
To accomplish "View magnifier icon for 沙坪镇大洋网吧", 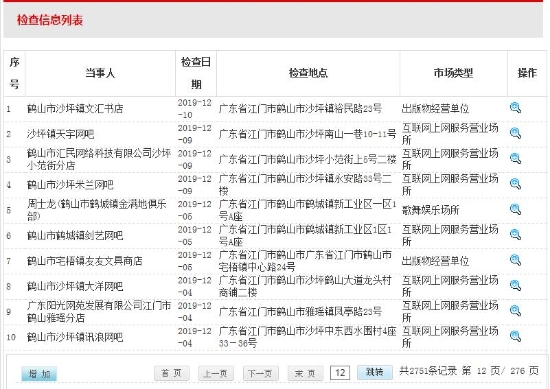I will [515, 286].
